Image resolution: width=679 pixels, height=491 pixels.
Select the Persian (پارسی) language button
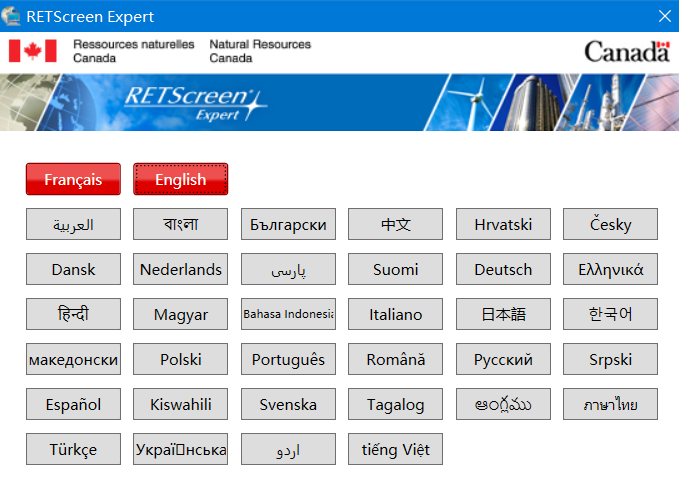pos(288,269)
